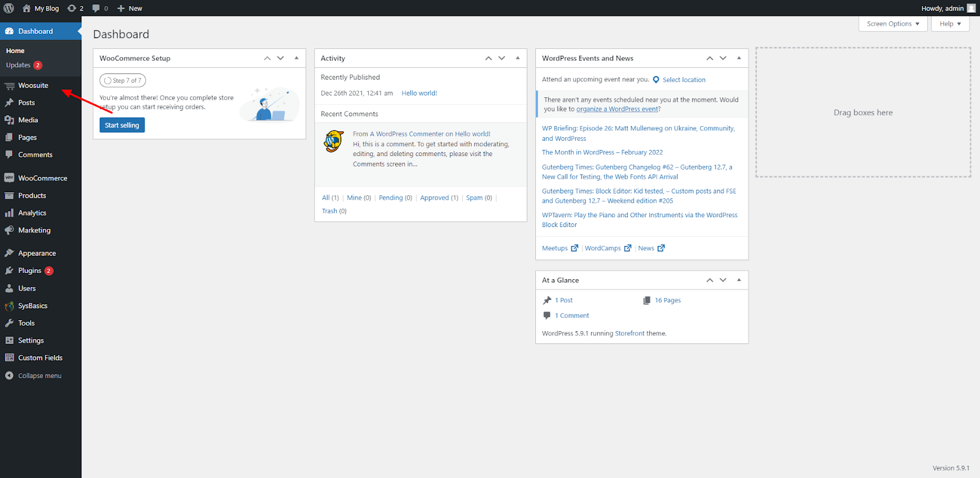This screenshot has height=478, width=980.
Task: Click the Posts pin icon
Action: pyautogui.click(x=9, y=103)
